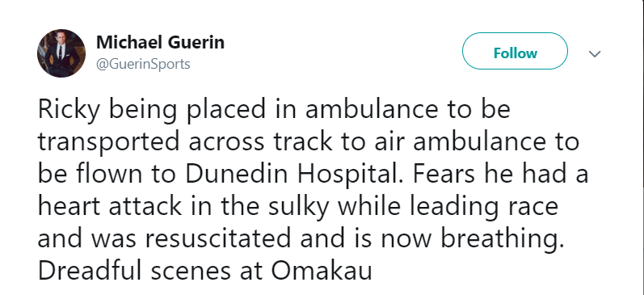
Task: Click the word Omakau in the tweet
Action: tap(322, 270)
